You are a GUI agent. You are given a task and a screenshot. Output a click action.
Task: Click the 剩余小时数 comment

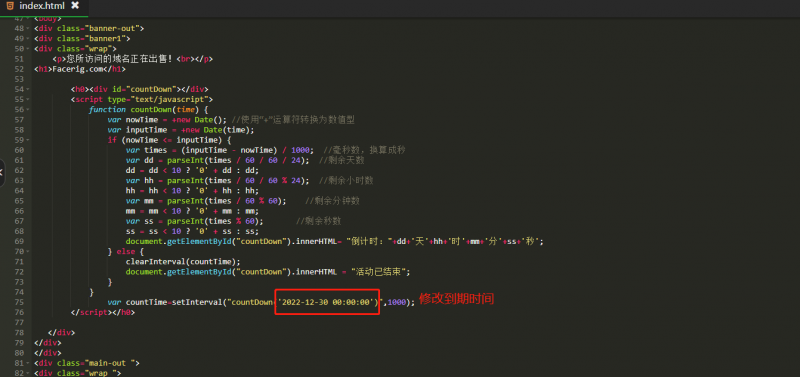click(x=346, y=181)
